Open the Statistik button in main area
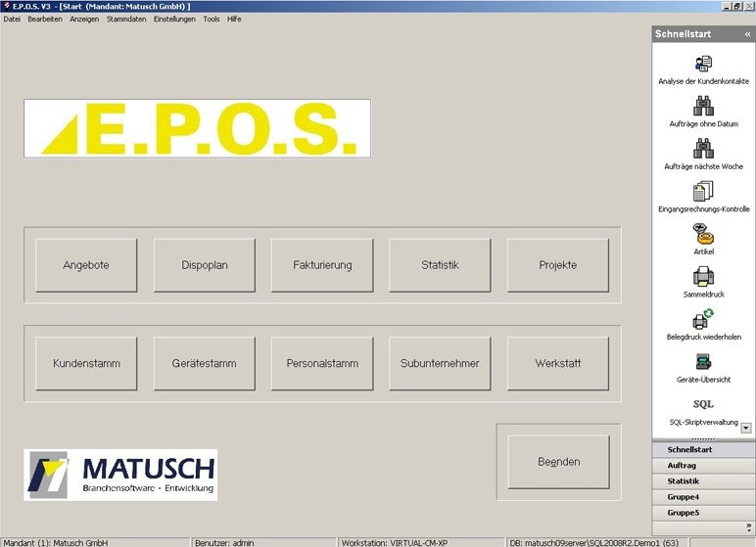This screenshot has width=756, height=547. click(x=440, y=265)
